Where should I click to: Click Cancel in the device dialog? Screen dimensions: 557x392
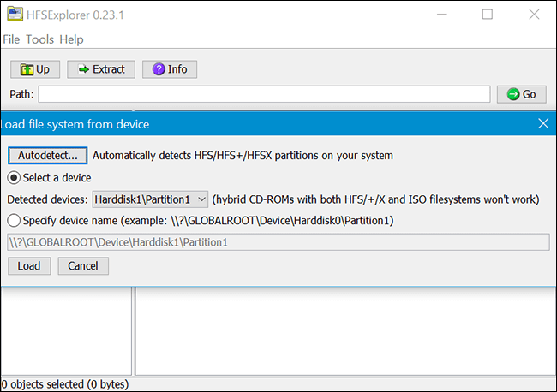pos(83,265)
